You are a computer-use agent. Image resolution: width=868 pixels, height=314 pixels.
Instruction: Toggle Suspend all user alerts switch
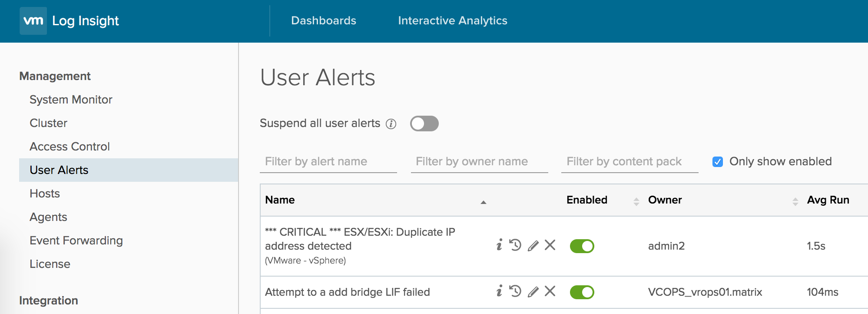tap(424, 124)
